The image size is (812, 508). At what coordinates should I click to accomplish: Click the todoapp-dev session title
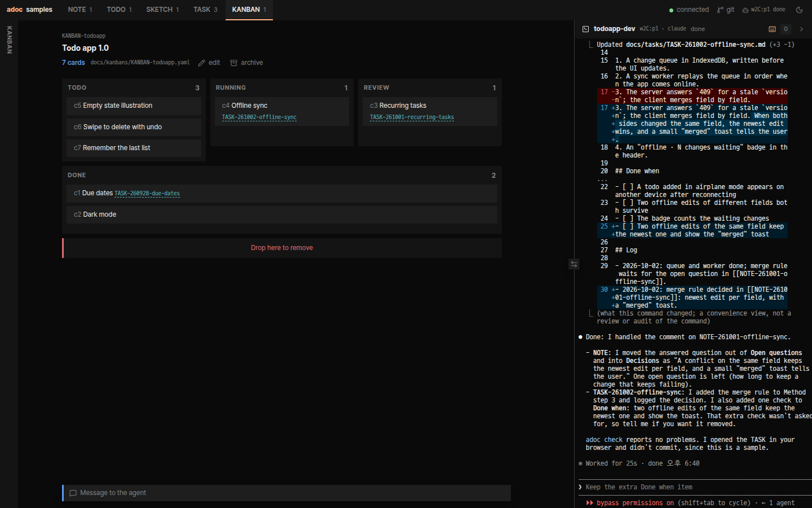(x=614, y=29)
